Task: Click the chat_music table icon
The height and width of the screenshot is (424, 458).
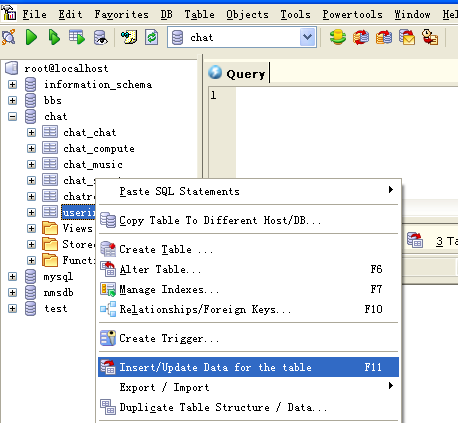Action: [x=50, y=164]
